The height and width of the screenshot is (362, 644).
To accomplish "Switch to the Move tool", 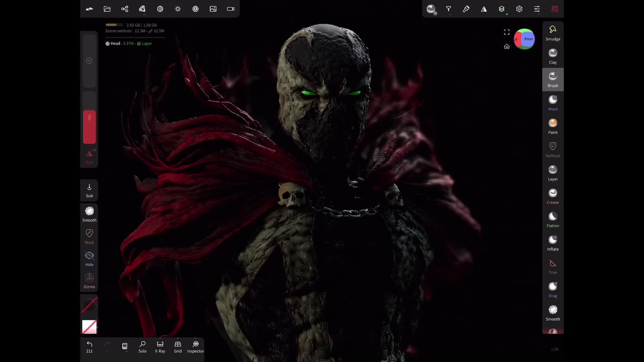I will click(x=552, y=102).
